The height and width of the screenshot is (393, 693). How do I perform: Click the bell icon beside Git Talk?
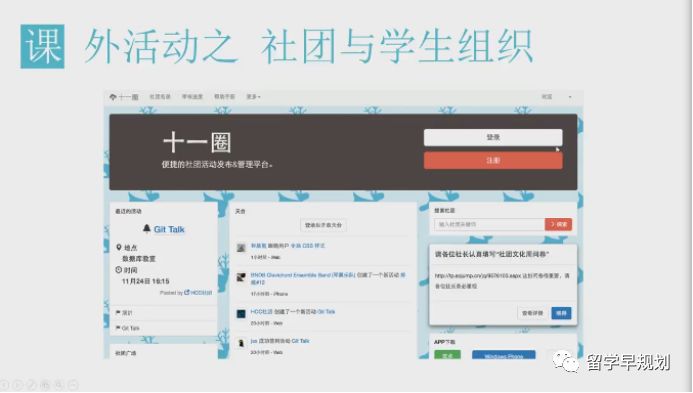click(147, 228)
